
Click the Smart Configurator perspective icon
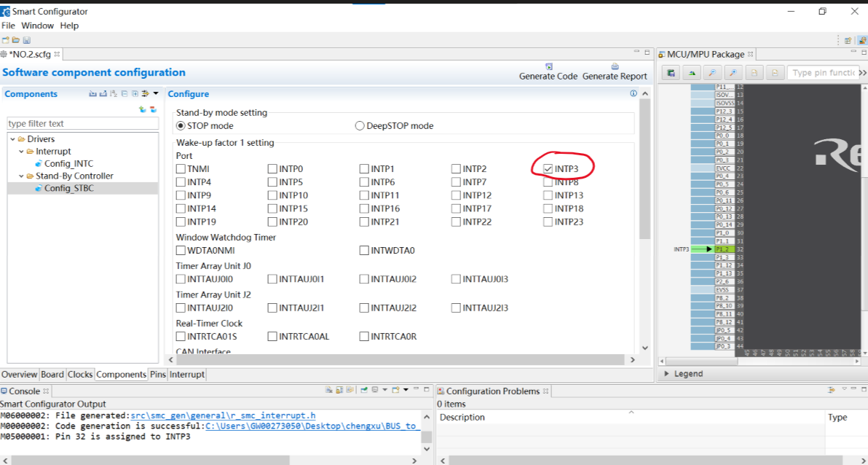862,41
